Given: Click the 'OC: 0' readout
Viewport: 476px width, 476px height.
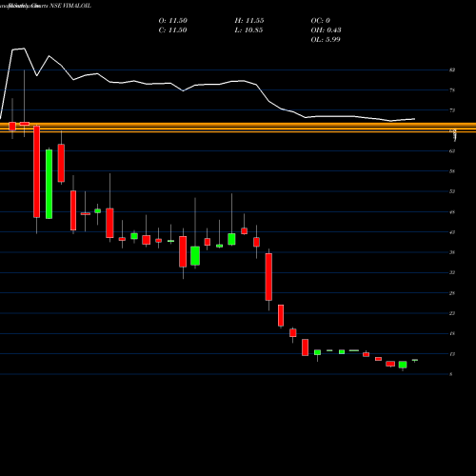Looking at the screenshot, I should pos(321,21).
